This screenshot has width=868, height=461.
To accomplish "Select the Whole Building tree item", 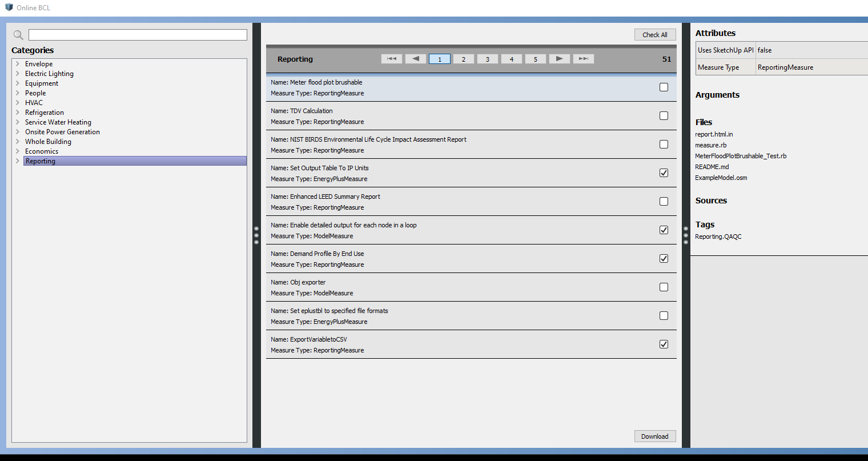I will (48, 142).
